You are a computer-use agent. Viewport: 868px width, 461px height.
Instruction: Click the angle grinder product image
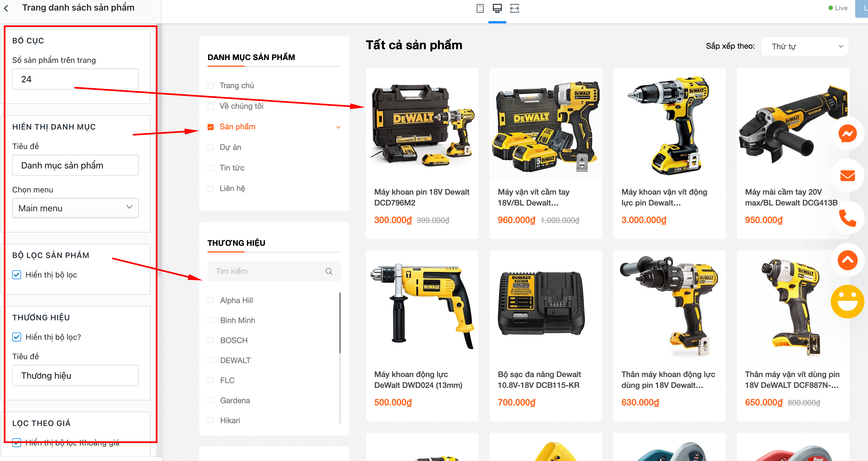[x=793, y=125]
